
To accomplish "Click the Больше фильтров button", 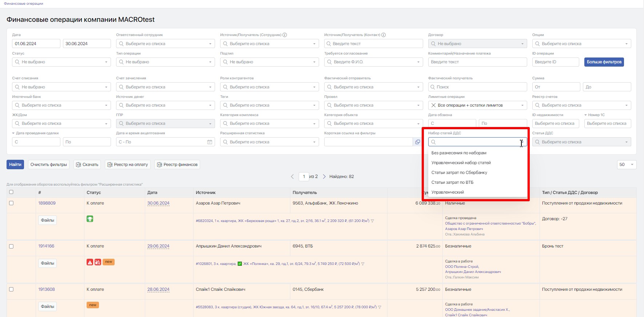I will click(x=604, y=62).
